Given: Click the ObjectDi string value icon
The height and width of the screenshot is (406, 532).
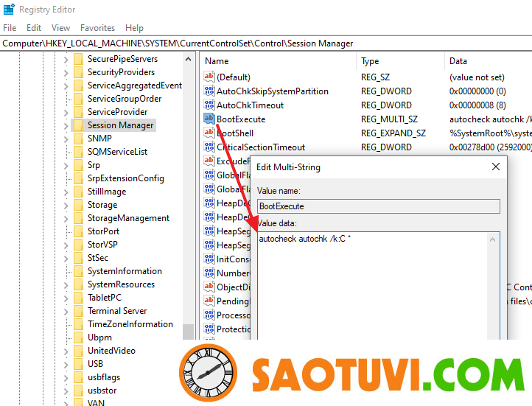Looking at the screenshot, I should pos(209,287).
